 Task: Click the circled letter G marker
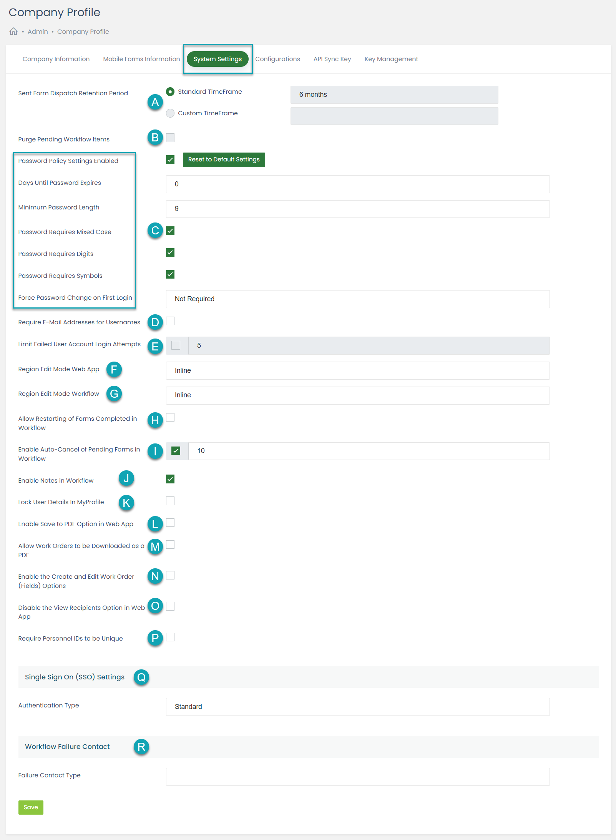(x=114, y=394)
